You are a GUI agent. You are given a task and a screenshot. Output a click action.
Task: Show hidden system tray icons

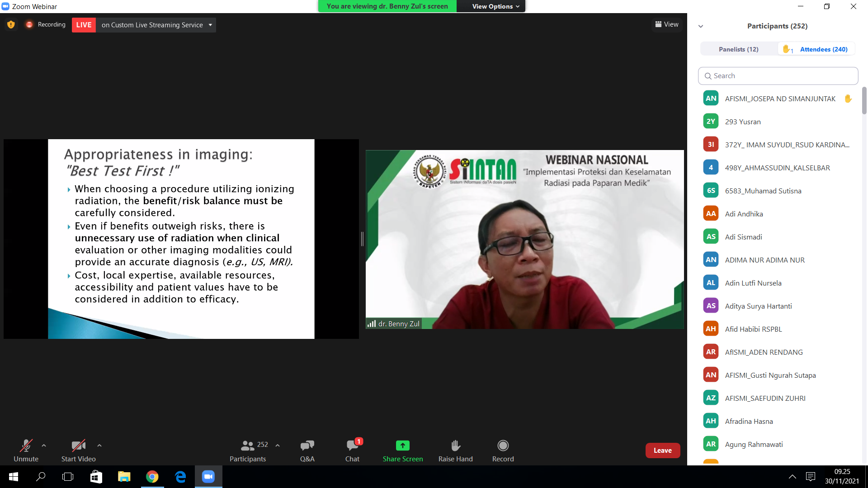pos(793,477)
